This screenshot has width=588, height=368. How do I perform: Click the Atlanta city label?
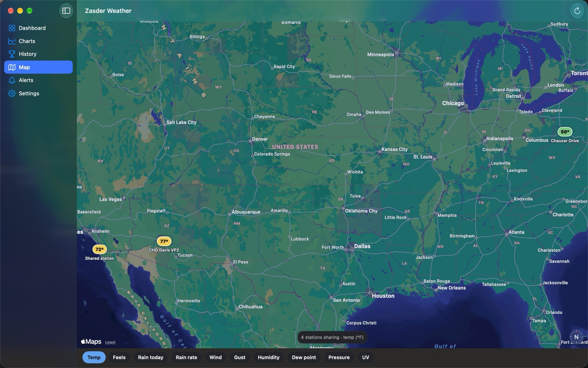coord(516,232)
